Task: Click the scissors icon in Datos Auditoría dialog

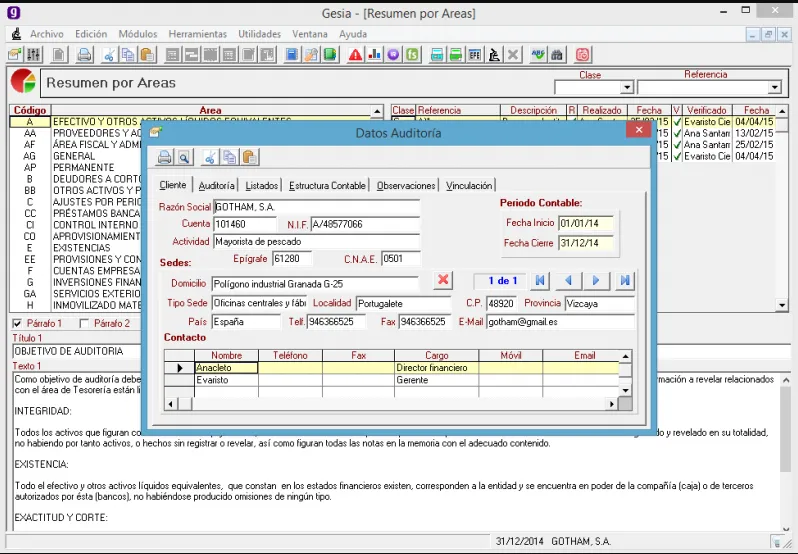Action: click(x=210, y=157)
